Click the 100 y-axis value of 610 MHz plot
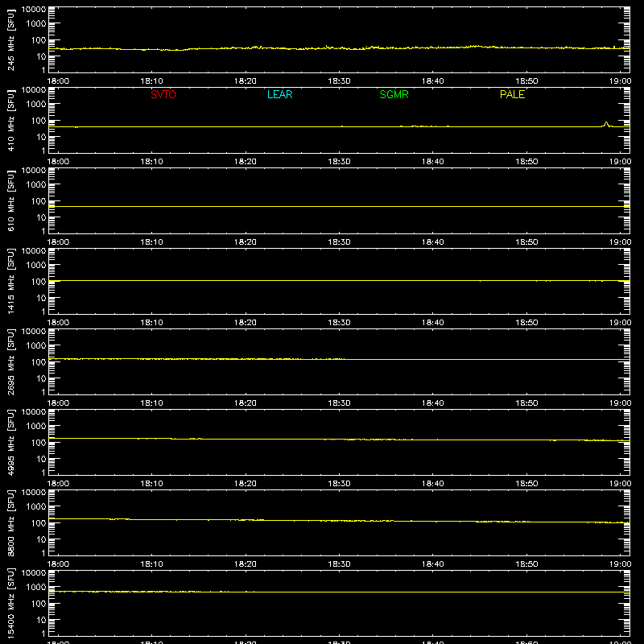The image size is (644, 644). coord(39,200)
